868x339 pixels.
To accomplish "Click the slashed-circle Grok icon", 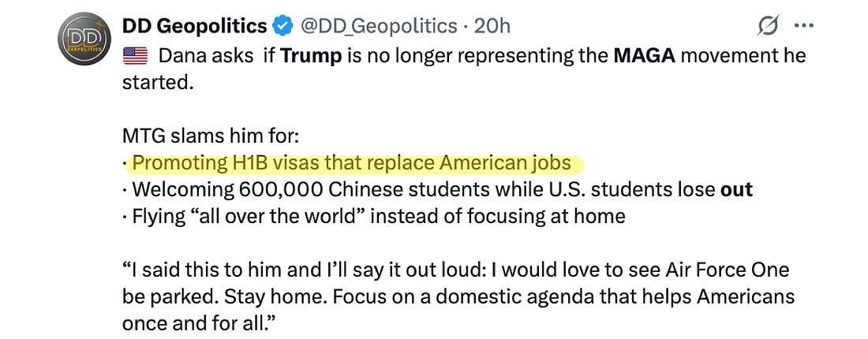I will pos(767,27).
